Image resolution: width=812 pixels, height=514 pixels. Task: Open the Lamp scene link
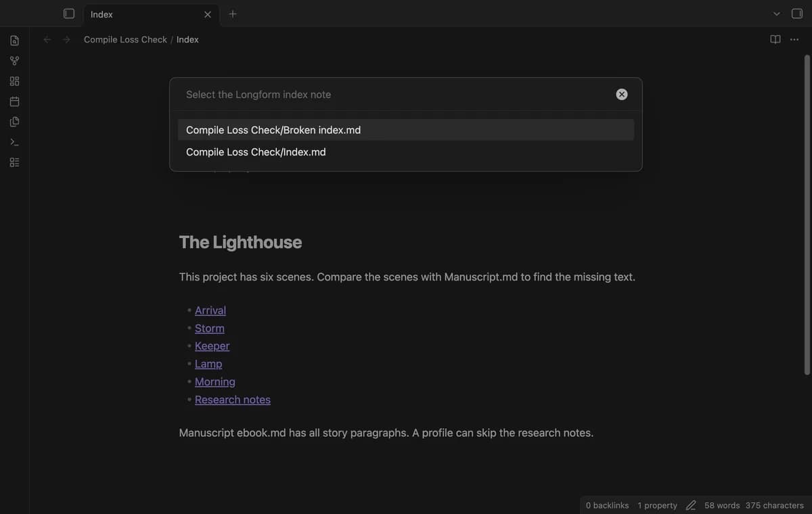(x=208, y=364)
